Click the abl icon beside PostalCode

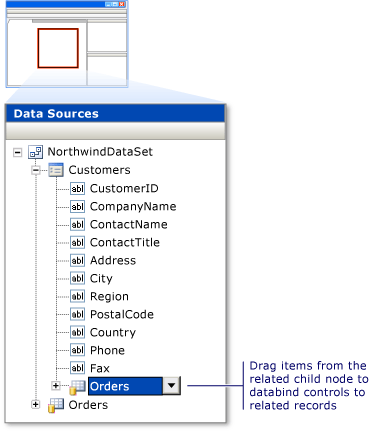tap(77, 315)
